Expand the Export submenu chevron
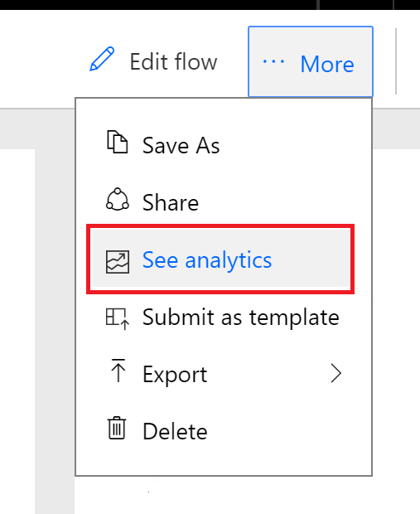420x514 pixels. click(x=336, y=373)
